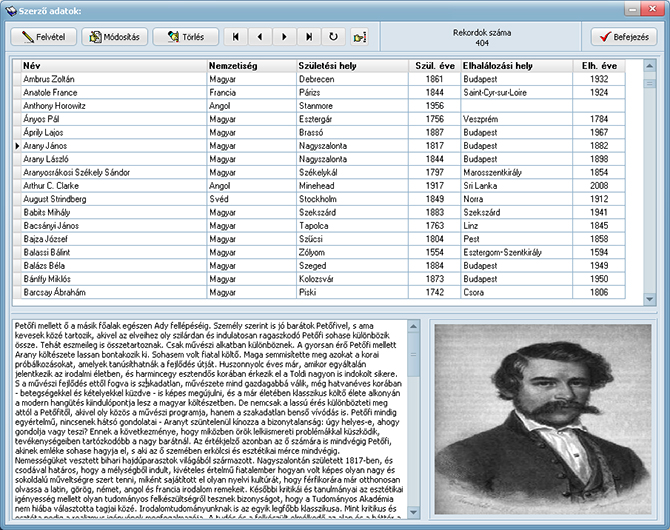
Task: Select the Arany László row
Action: point(319,159)
